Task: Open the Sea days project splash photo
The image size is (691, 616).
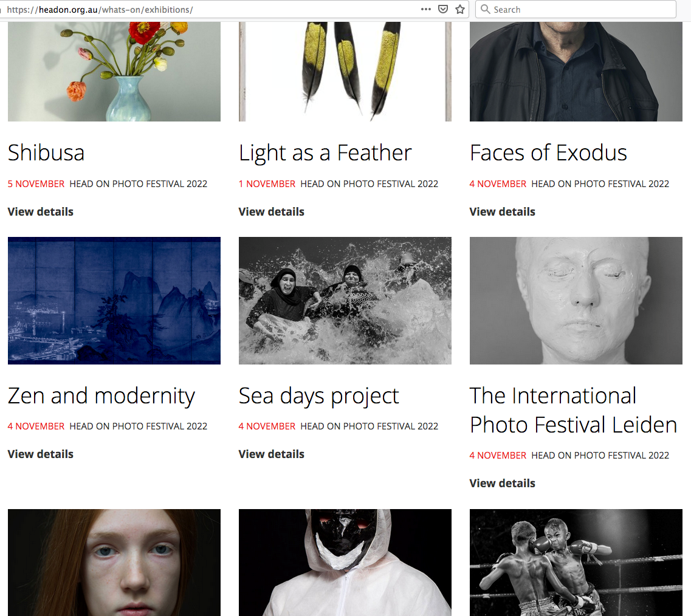Action: pos(345,301)
